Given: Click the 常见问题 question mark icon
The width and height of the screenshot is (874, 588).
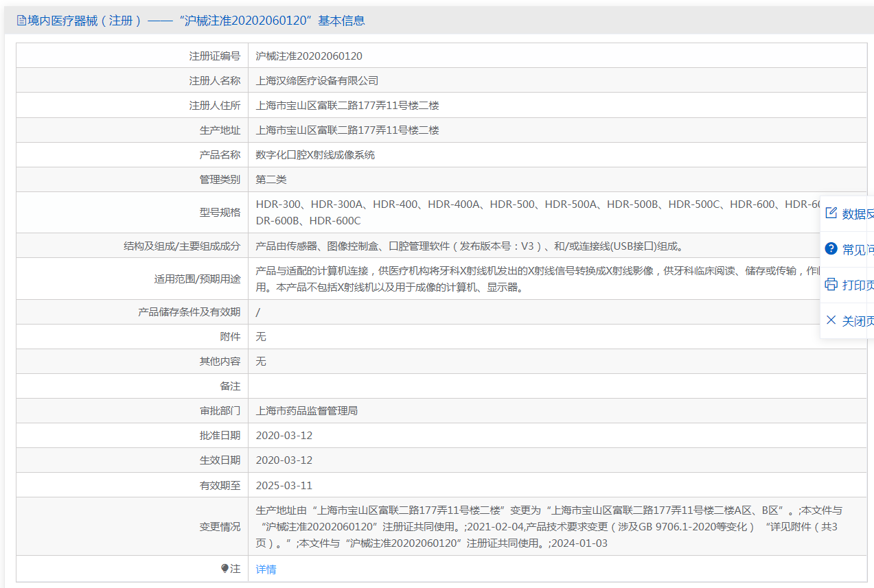Looking at the screenshot, I should click(831, 249).
